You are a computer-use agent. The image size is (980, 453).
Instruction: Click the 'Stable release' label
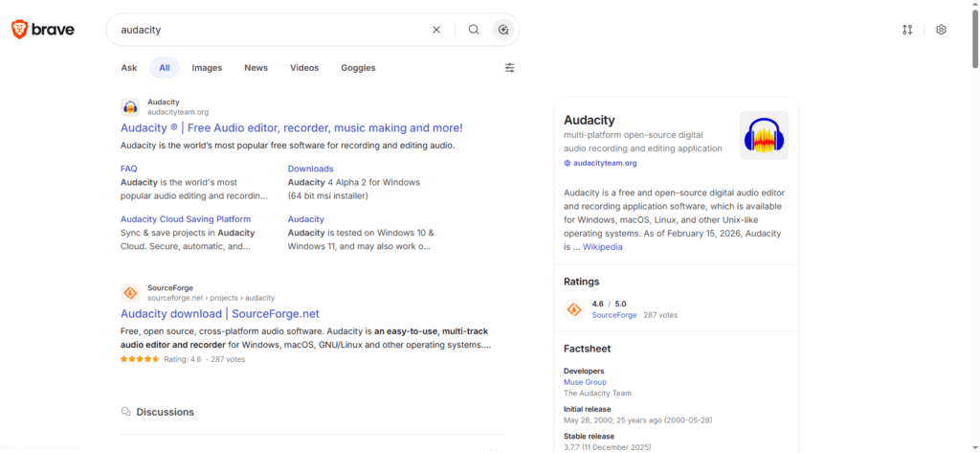pyautogui.click(x=589, y=436)
